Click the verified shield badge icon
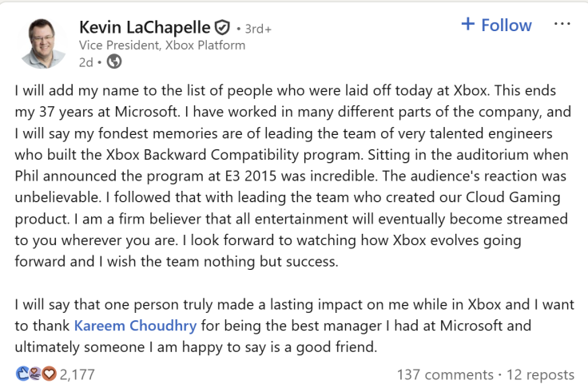 [222, 27]
